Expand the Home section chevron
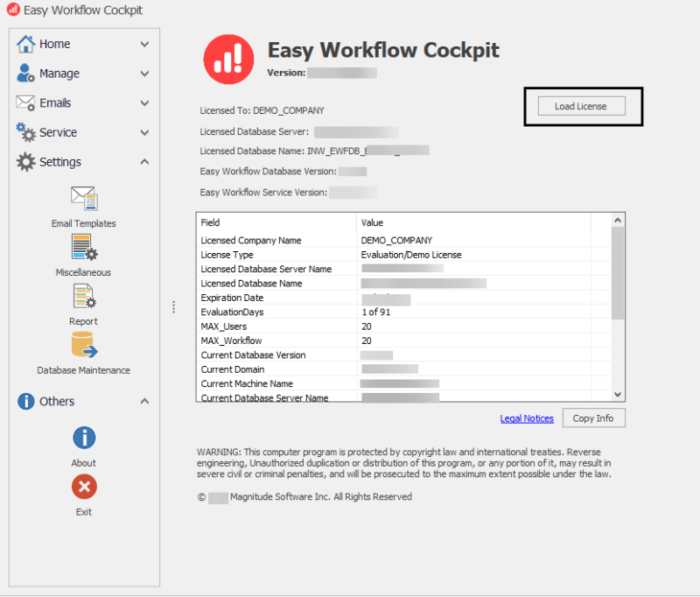700x597 pixels. (144, 44)
